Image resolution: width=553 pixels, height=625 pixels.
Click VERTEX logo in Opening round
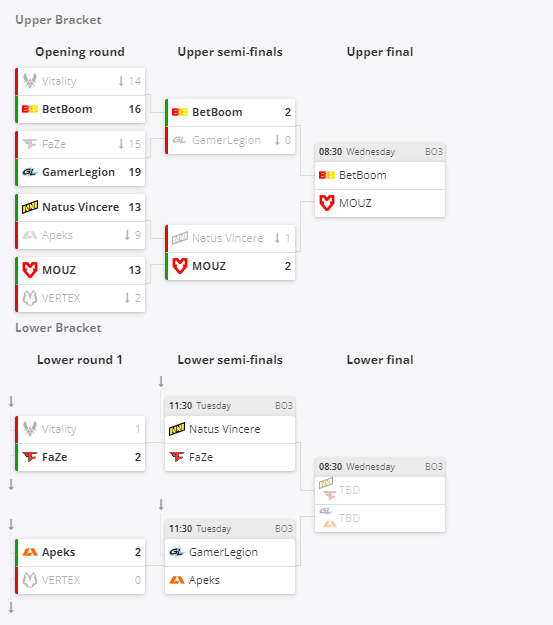tap(30, 298)
